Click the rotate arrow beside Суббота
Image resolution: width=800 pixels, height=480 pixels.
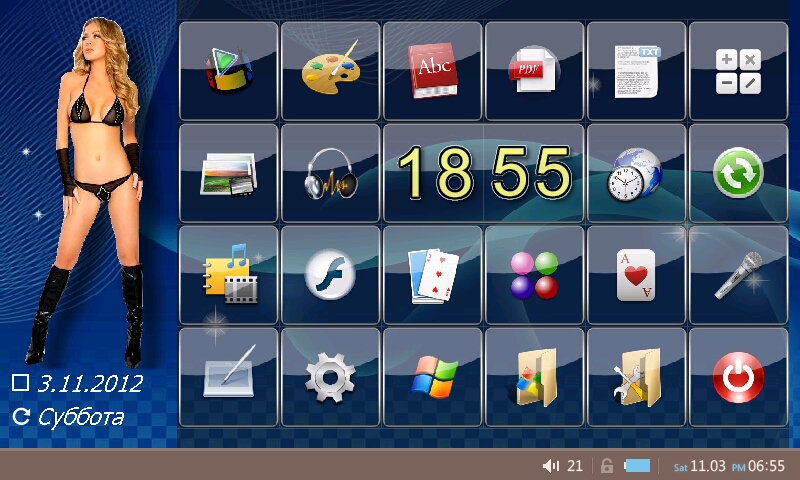(21, 416)
